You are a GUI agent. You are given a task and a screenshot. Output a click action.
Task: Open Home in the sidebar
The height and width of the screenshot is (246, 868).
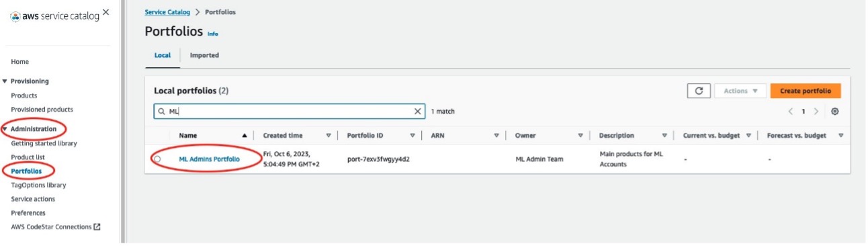(20, 62)
